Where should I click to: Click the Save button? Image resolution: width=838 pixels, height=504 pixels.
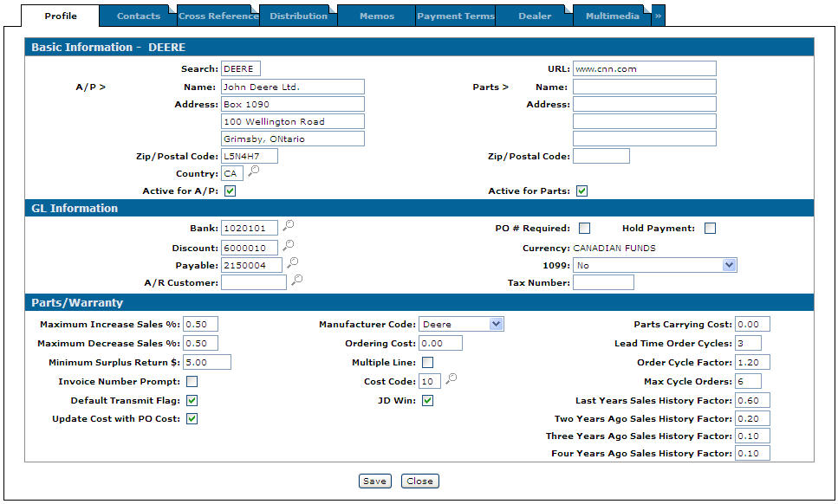tap(374, 481)
